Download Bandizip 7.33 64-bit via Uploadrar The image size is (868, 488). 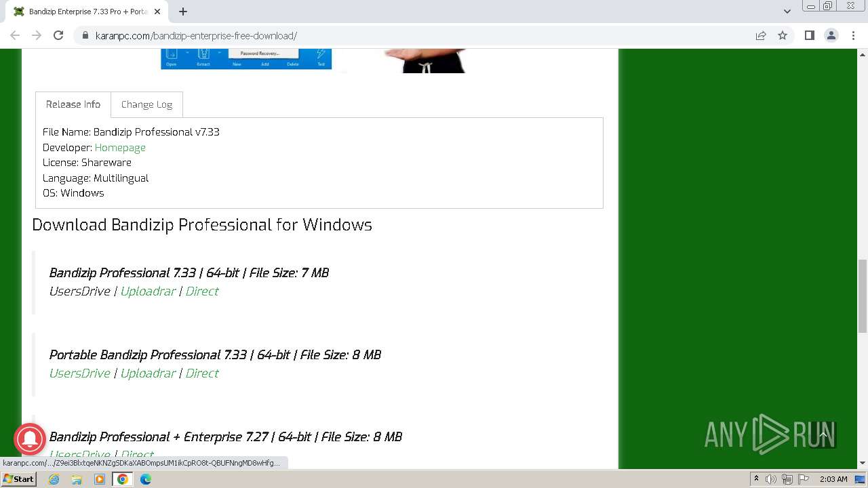coord(148,291)
